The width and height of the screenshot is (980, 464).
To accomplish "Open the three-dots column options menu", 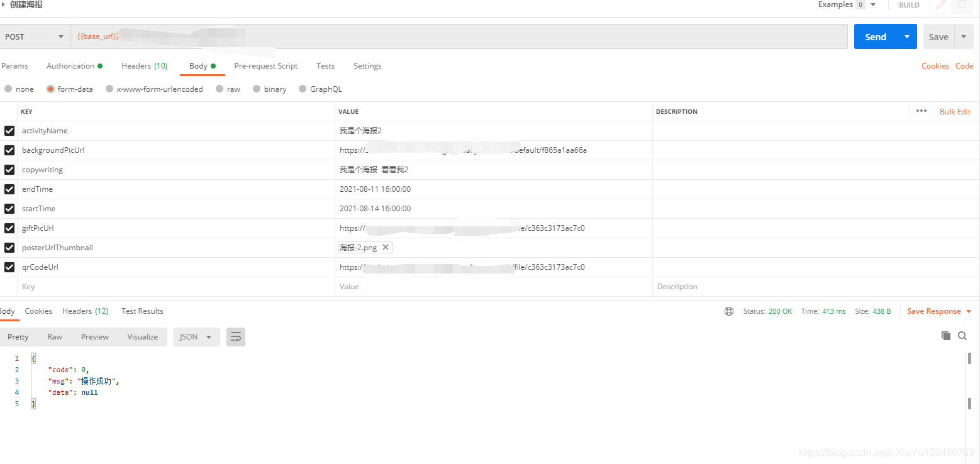I will coord(922,111).
